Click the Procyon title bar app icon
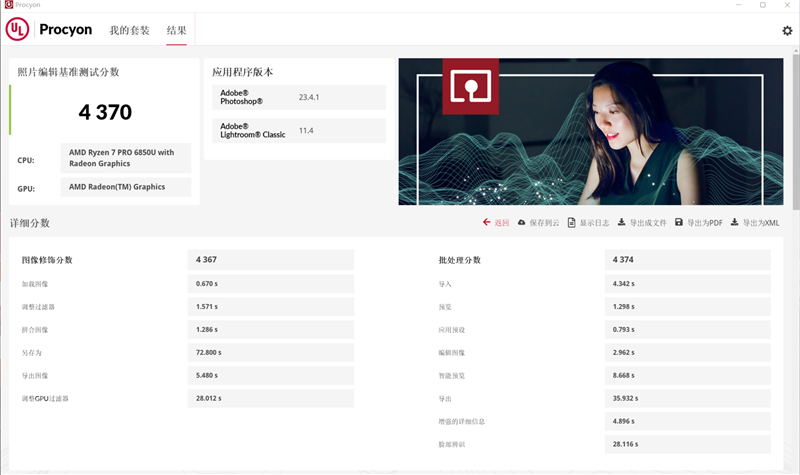 click(x=8, y=5)
